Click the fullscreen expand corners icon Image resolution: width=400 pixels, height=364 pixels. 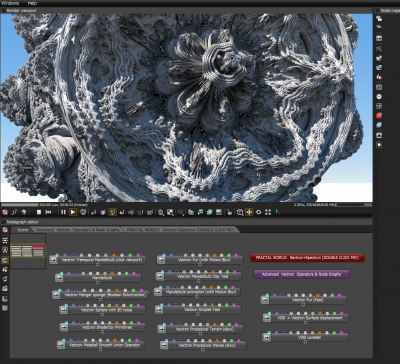click(268, 212)
